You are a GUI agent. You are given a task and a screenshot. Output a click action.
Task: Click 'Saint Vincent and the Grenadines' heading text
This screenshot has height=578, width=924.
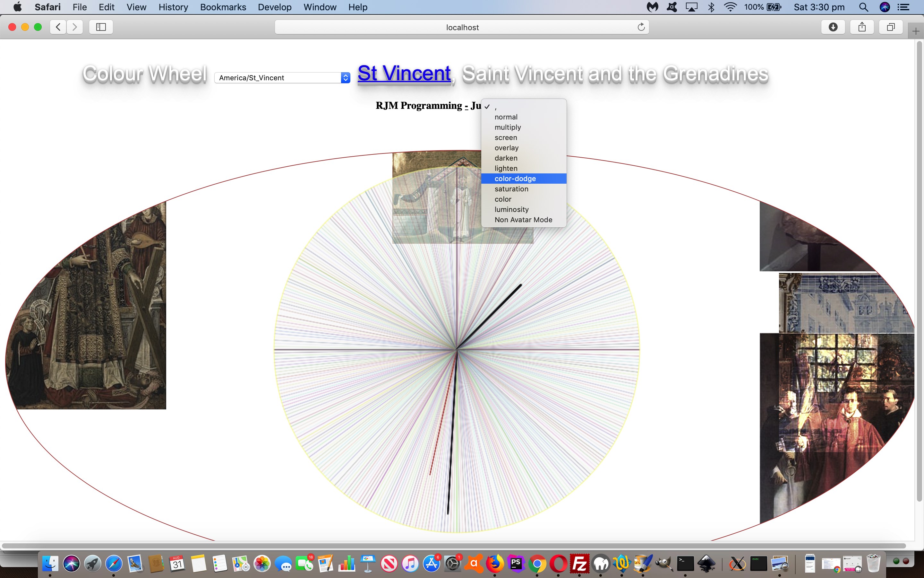[x=615, y=74]
